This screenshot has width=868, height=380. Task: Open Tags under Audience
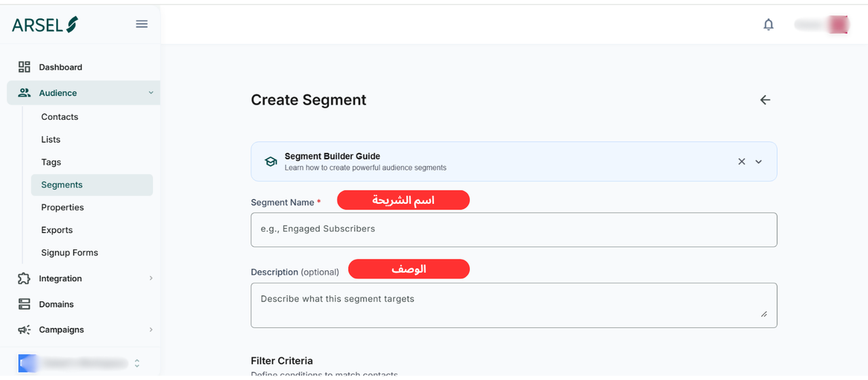51,162
